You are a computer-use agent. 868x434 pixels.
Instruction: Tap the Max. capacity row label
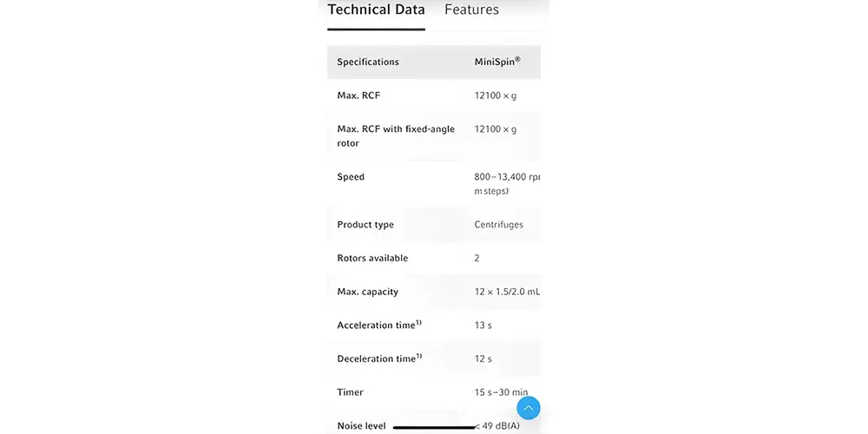[x=367, y=292]
